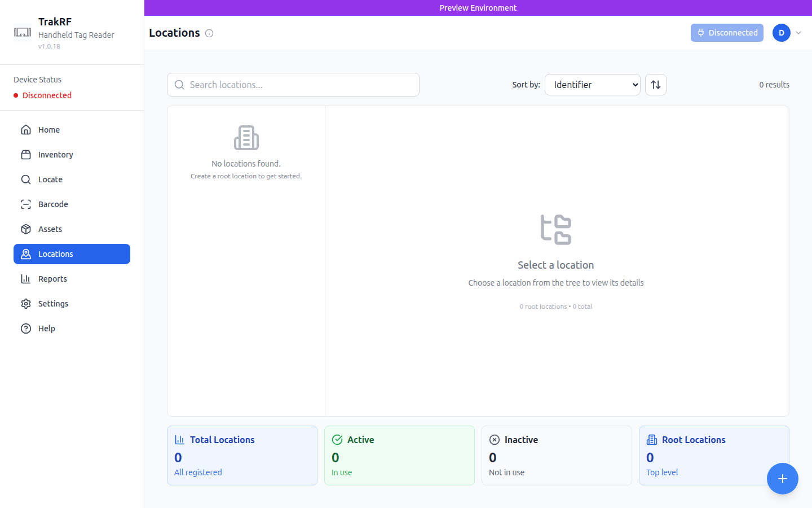Click the TrakRF reader logo

(x=23, y=32)
